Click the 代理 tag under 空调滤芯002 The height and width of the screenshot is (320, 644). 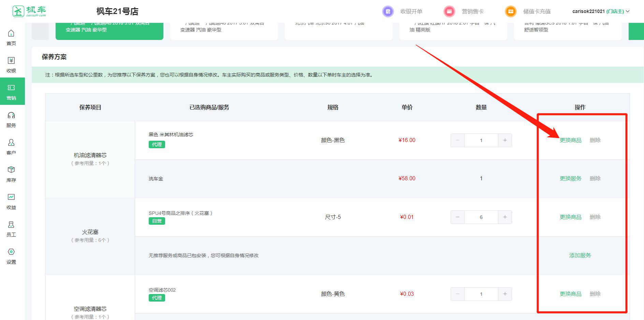(157, 298)
